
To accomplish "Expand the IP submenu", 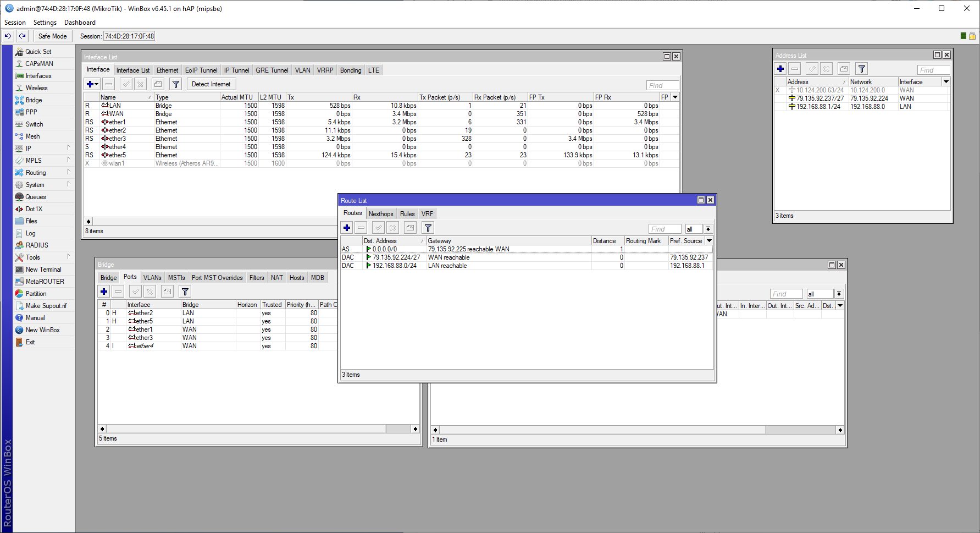I will click(x=43, y=149).
